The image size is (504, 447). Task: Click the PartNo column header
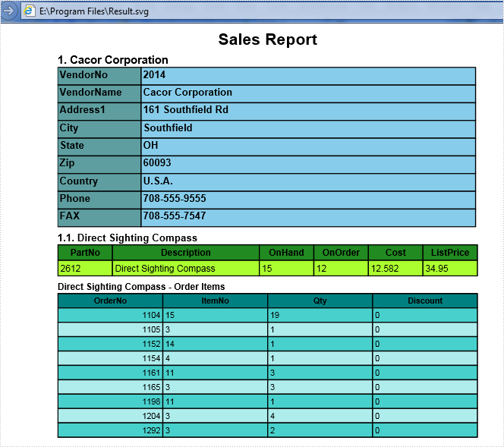[x=85, y=252]
